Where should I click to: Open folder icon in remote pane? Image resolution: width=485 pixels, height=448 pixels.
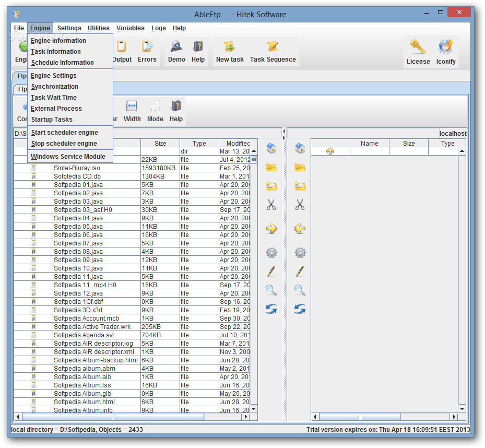(300, 186)
